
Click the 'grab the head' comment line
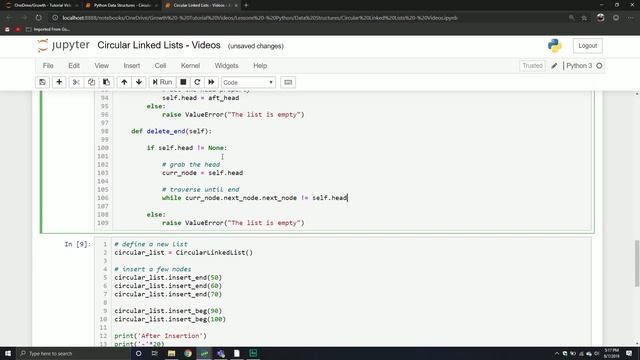tap(191, 164)
